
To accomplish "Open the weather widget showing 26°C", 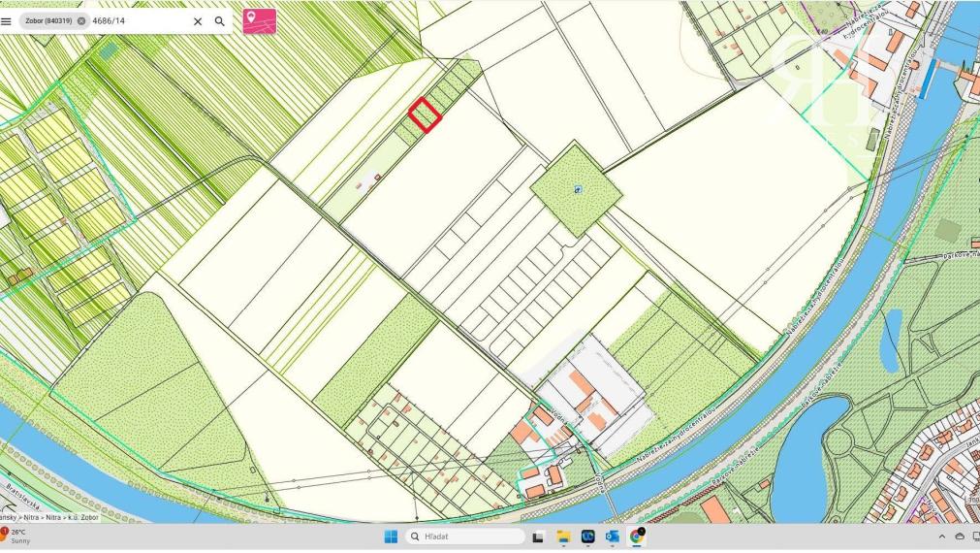I will 17,536.
